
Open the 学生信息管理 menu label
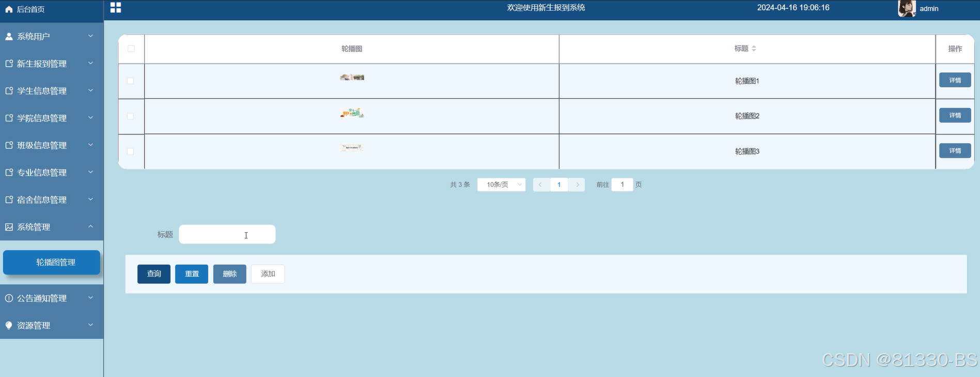[42, 91]
